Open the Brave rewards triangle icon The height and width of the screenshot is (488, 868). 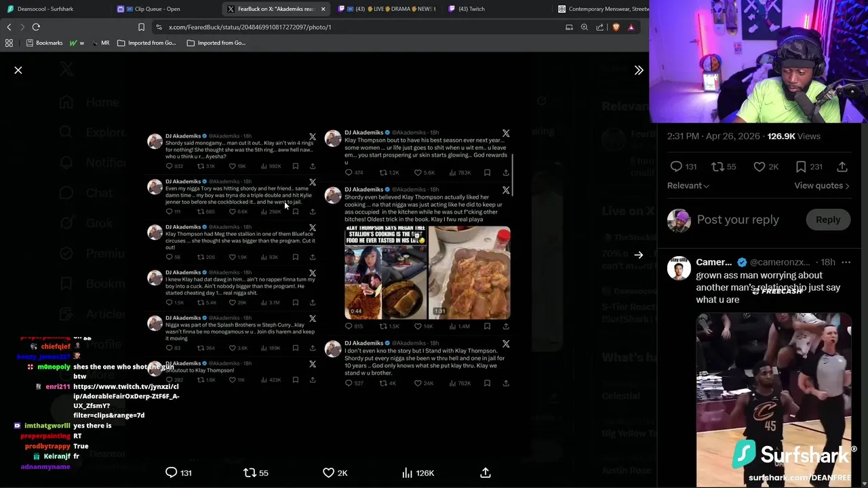coord(631,27)
